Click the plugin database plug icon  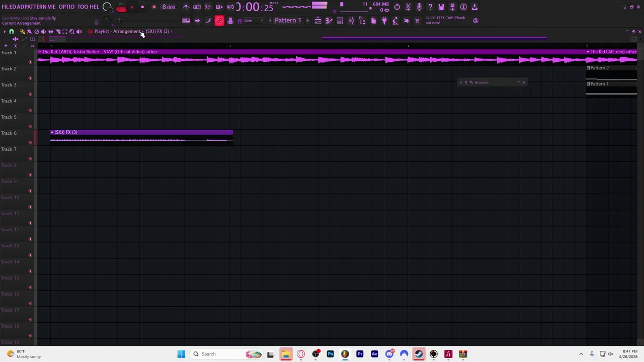click(384, 21)
